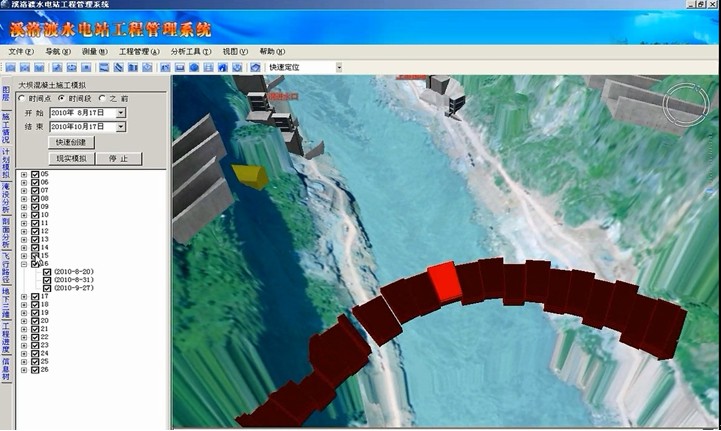Click the building-shaped toolbar icon

133,68
